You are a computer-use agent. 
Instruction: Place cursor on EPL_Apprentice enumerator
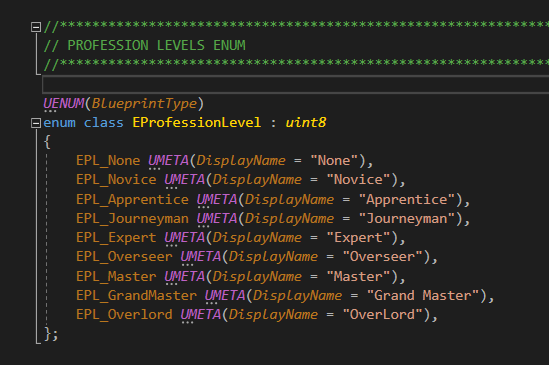click(x=132, y=200)
